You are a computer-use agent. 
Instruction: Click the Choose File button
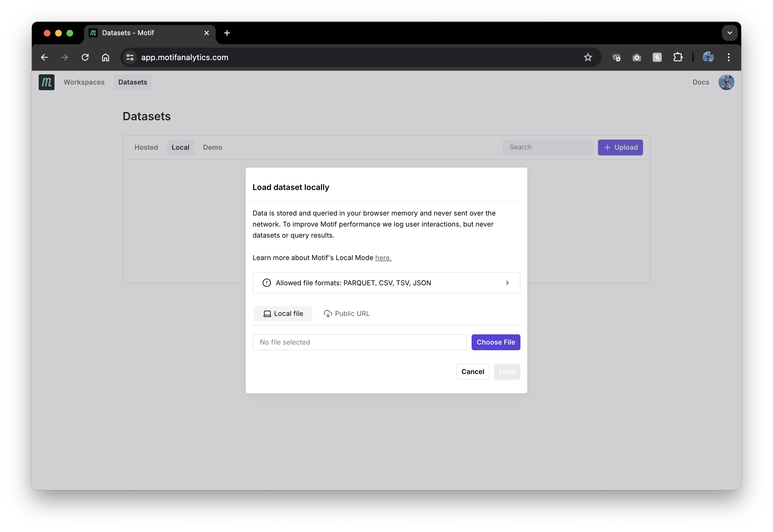(496, 342)
